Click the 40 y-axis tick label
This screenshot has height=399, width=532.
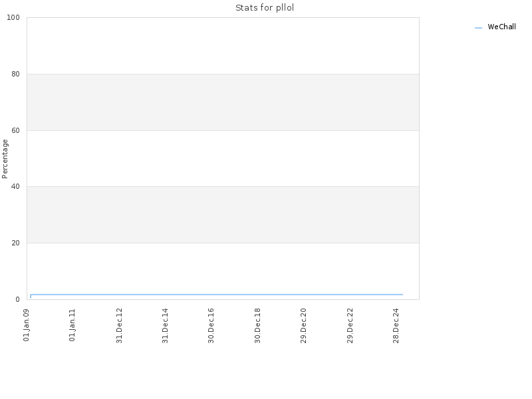(15, 186)
